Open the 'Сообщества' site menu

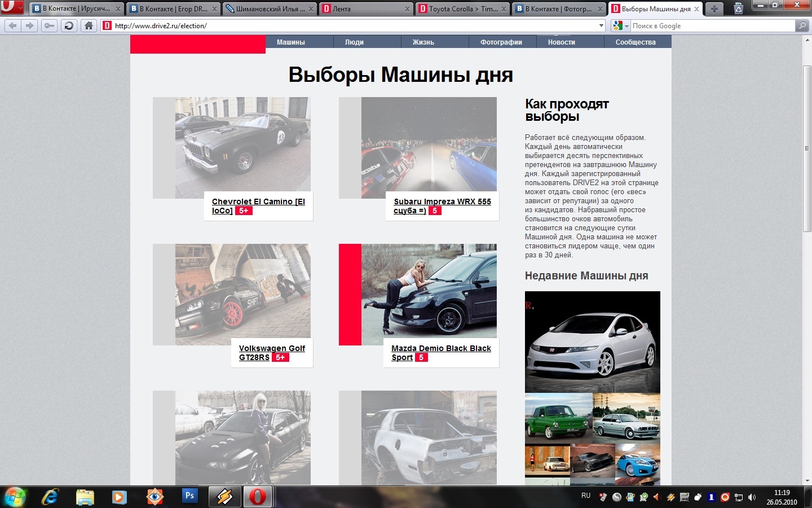coord(636,42)
